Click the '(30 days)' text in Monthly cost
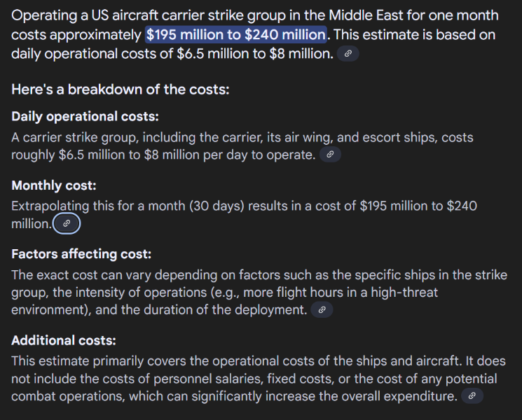This screenshot has width=522, height=420. click(217, 206)
